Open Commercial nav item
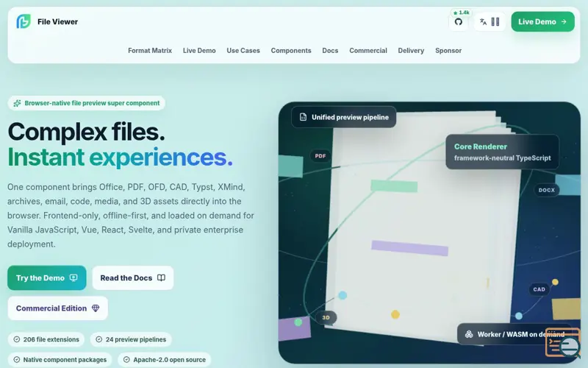Viewport: 588px width, 368px height. click(x=368, y=50)
